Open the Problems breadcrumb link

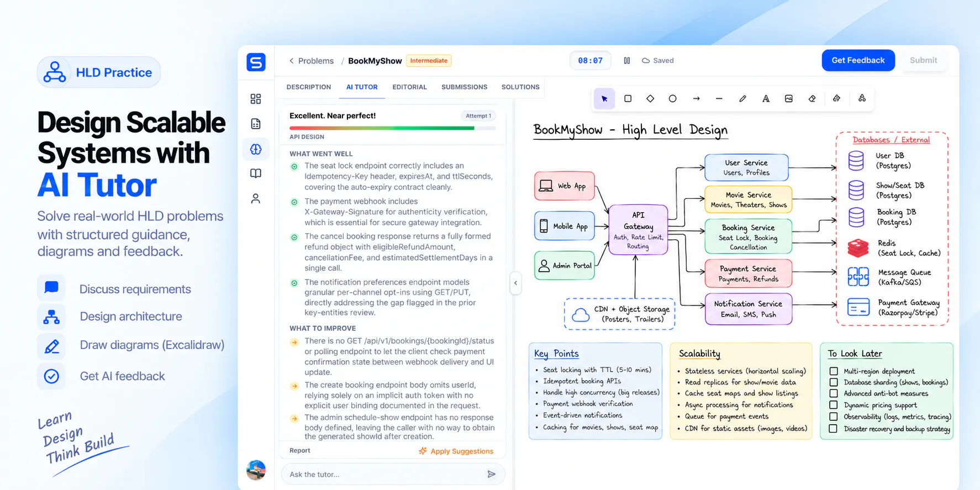pos(316,61)
